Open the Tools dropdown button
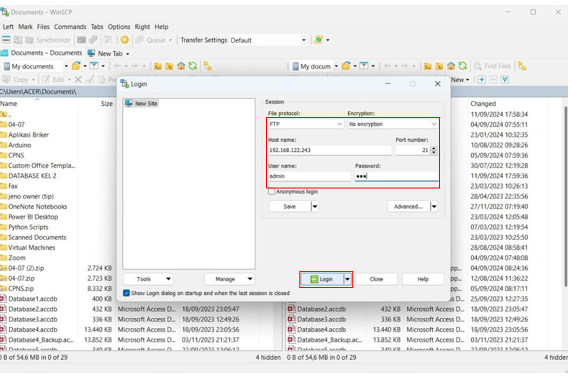572x382 pixels. (x=148, y=279)
